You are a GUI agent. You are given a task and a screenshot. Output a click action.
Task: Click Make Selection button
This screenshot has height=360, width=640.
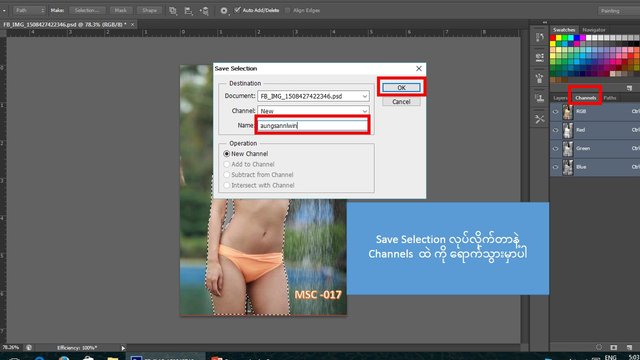87,10
